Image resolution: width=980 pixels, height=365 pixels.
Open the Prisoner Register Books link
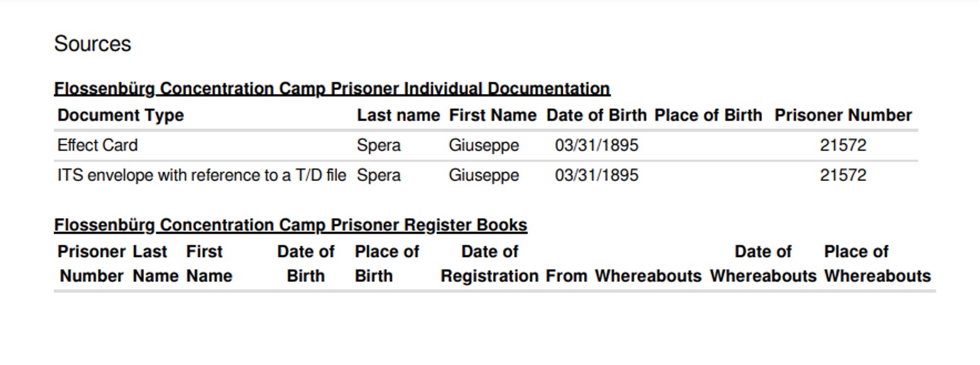point(290,225)
